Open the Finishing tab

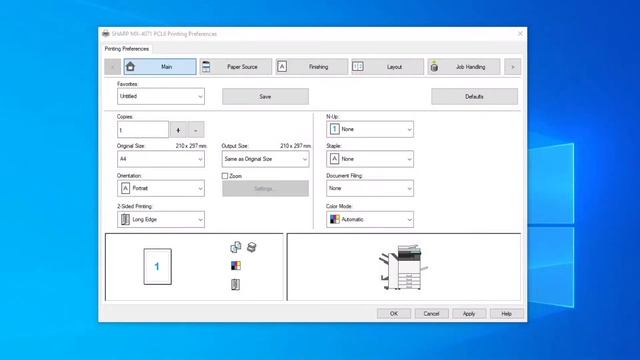click(312, 67)
